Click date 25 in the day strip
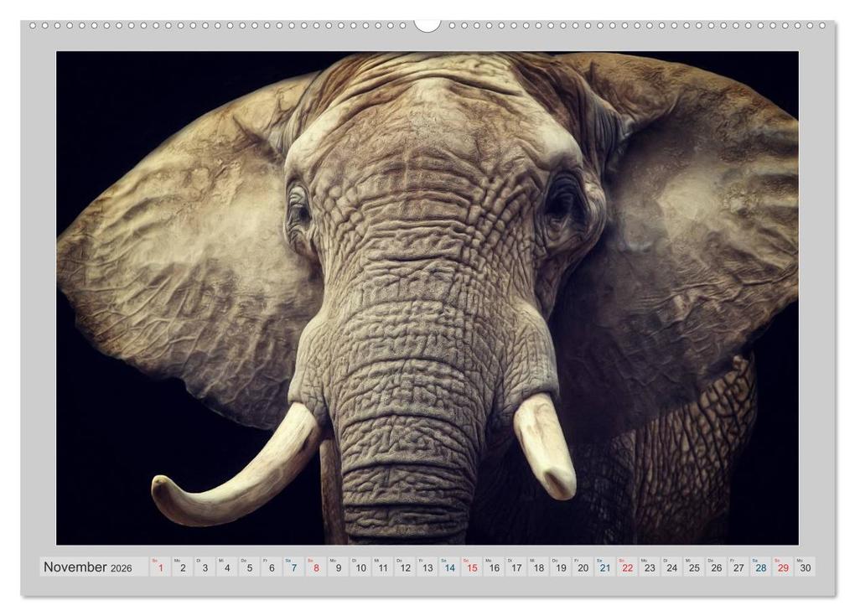This screenshot has width=855, height=616. [x=693, y=567]
